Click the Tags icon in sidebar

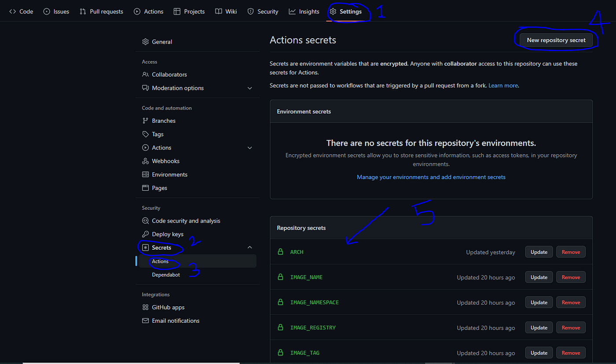pyautogui.click(x=145, y=134)
